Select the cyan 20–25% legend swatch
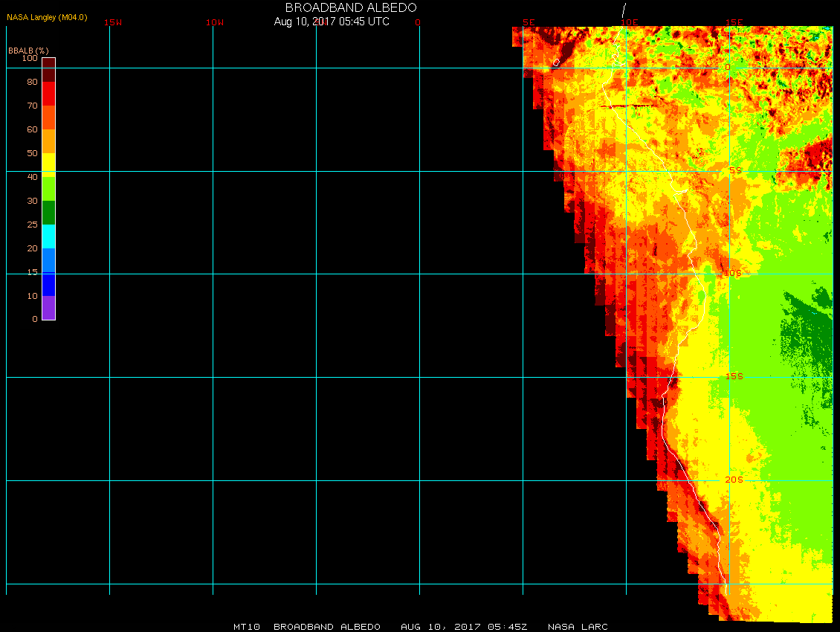This screenshot has height=632, width=840. 48,236
